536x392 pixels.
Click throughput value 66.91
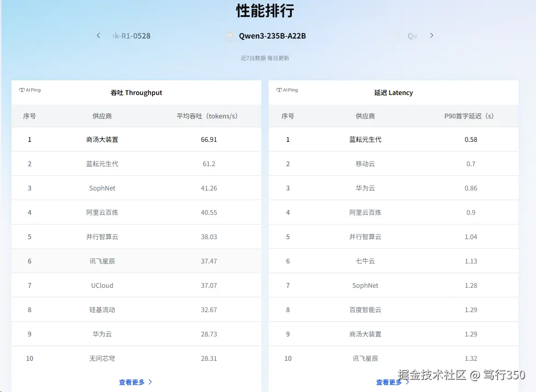[x=209, y=140]
